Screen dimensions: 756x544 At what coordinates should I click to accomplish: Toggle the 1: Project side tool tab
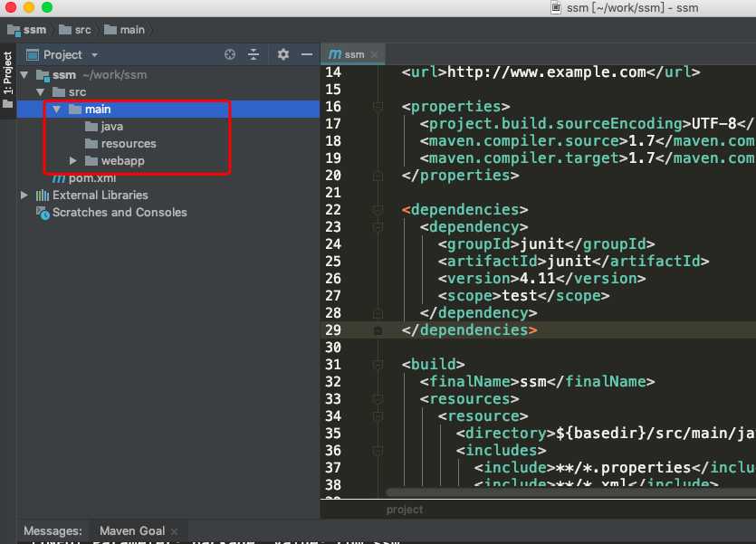8,72
